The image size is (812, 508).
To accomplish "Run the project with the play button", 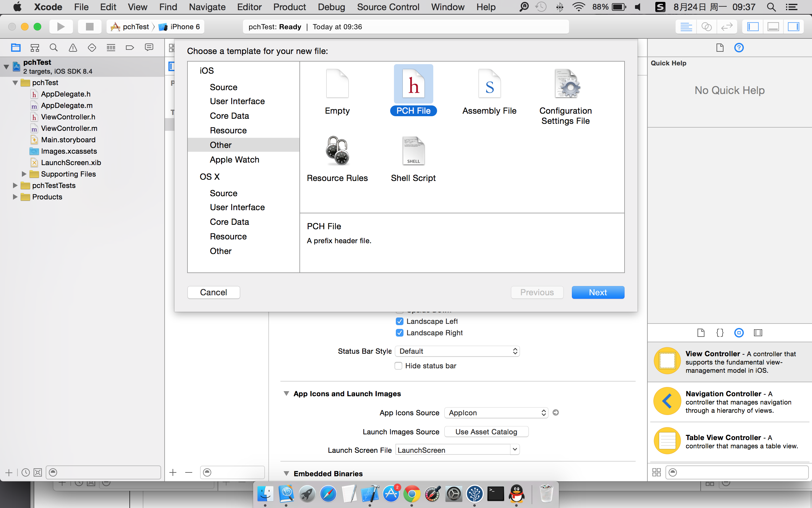I will tap(61, 27).
